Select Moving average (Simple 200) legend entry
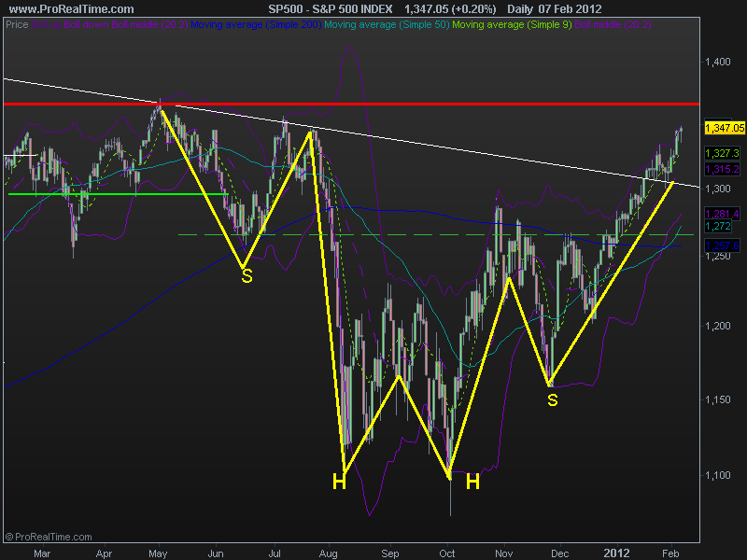The height and width of the screenshot is (560, 747). pos(256,24)
